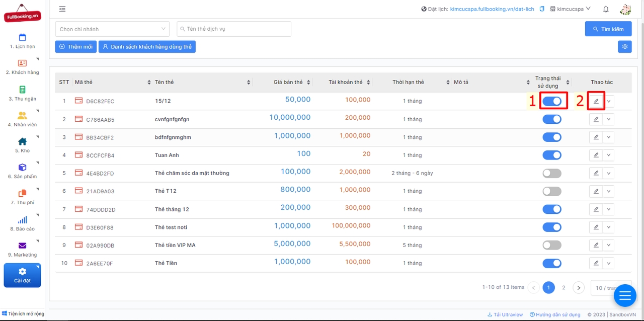Disable usage status for card 15/12

pyautogui.click(x=552, y=101)
